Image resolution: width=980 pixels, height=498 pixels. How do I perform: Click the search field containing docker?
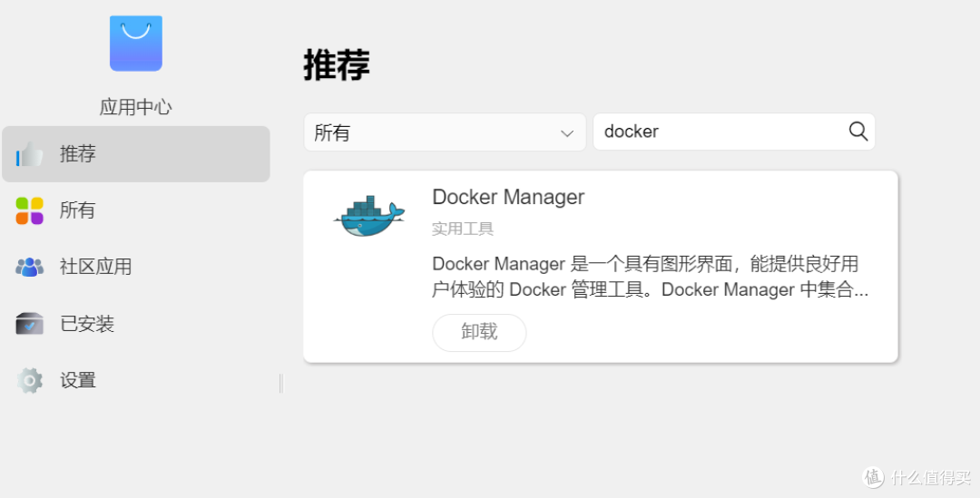point(734,132)
